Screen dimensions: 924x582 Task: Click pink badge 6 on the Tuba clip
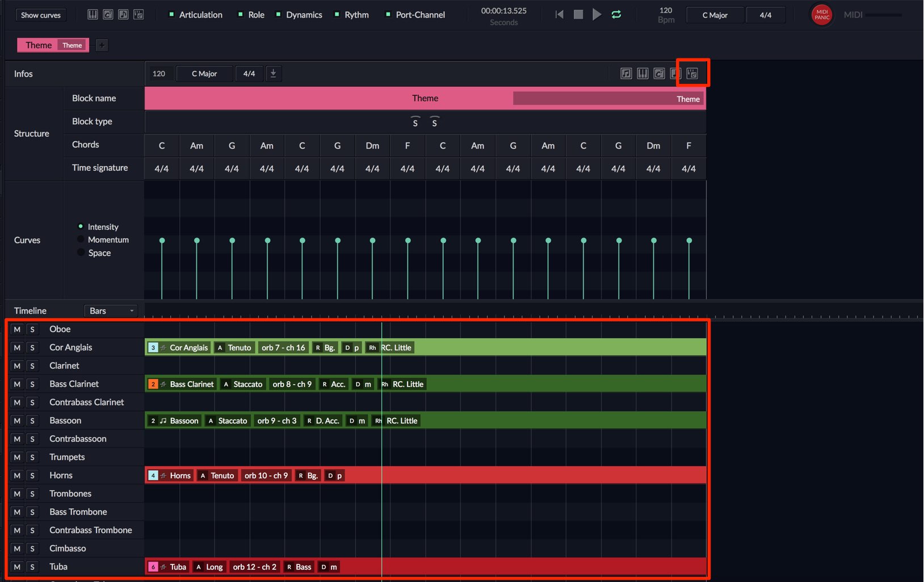153,567
